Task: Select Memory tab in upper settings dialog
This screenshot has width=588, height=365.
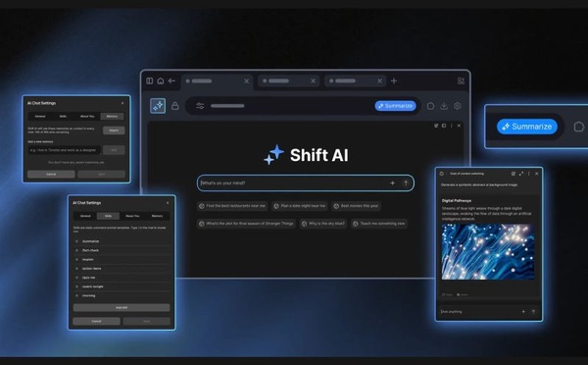Action: point(112,117)
